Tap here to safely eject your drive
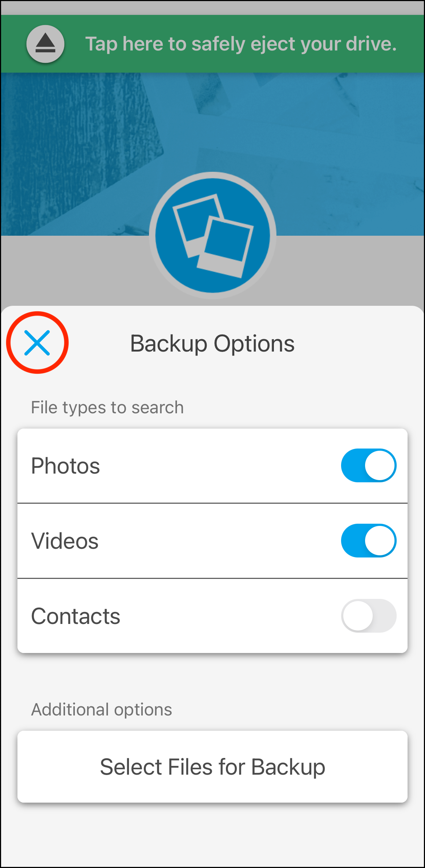The width and height of the screenshot is (425, 868). pos(241,43)
